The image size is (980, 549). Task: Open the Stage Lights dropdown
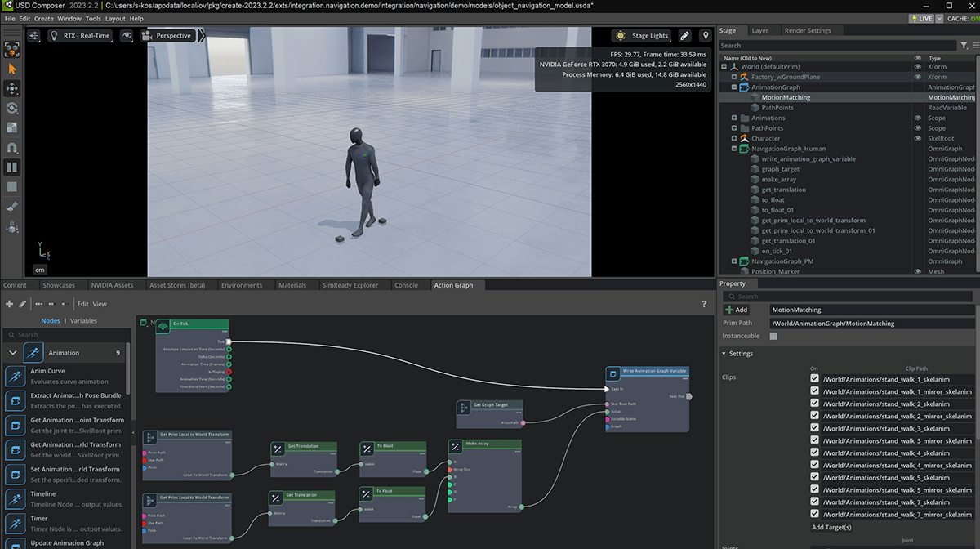[x=642, y=36]
